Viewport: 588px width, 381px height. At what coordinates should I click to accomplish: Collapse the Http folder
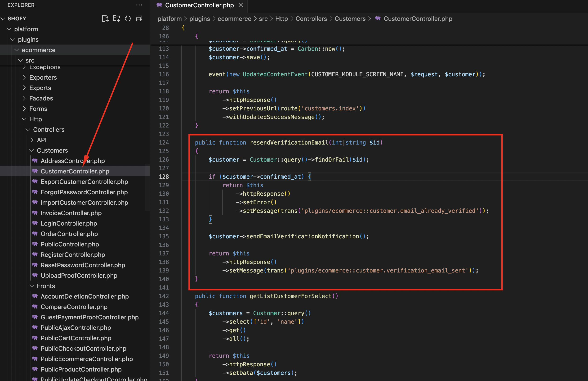pyautogui.click(x=24, y=119)
